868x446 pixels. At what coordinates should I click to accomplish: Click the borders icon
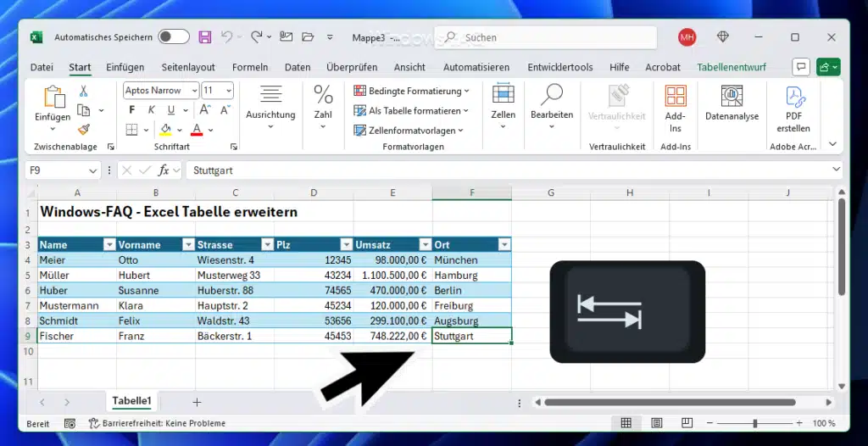pyautogui.click(x=131, y=130)
